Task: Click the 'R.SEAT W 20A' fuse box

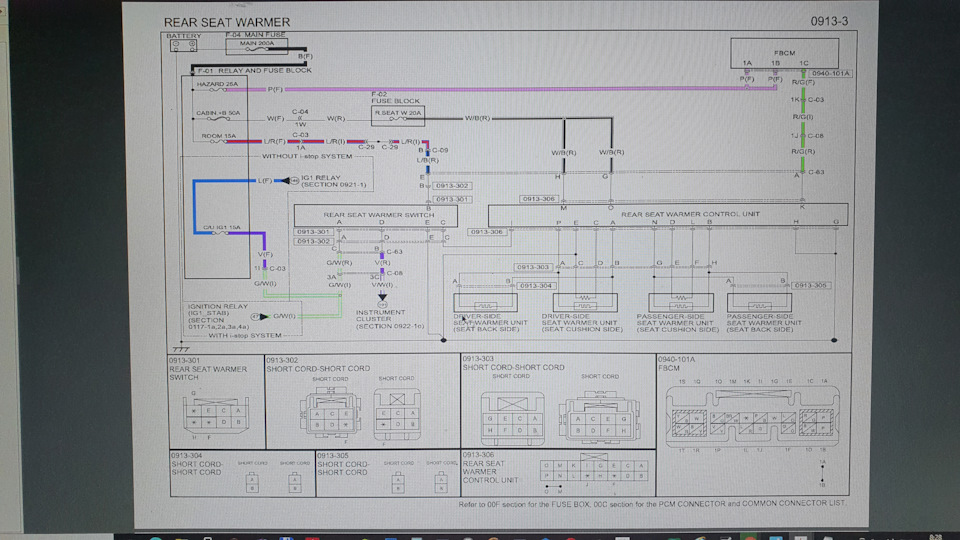Action: pyautogui.click(x=398, y=115)
